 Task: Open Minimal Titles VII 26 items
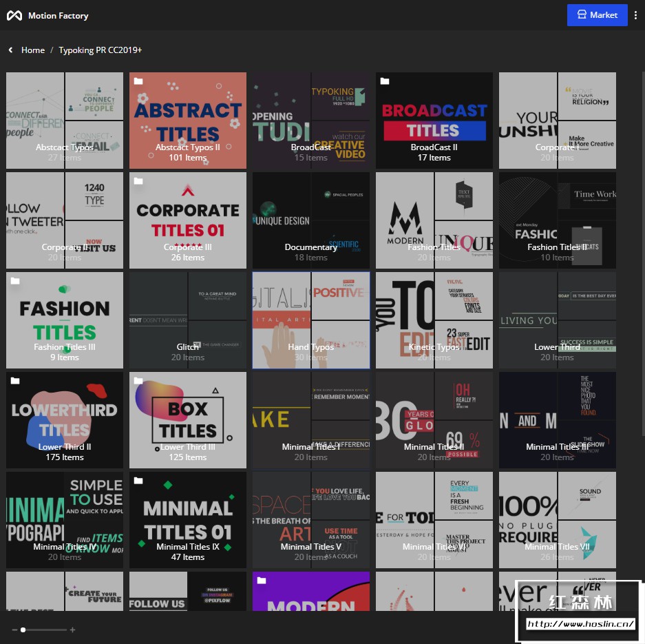[558, 520]
